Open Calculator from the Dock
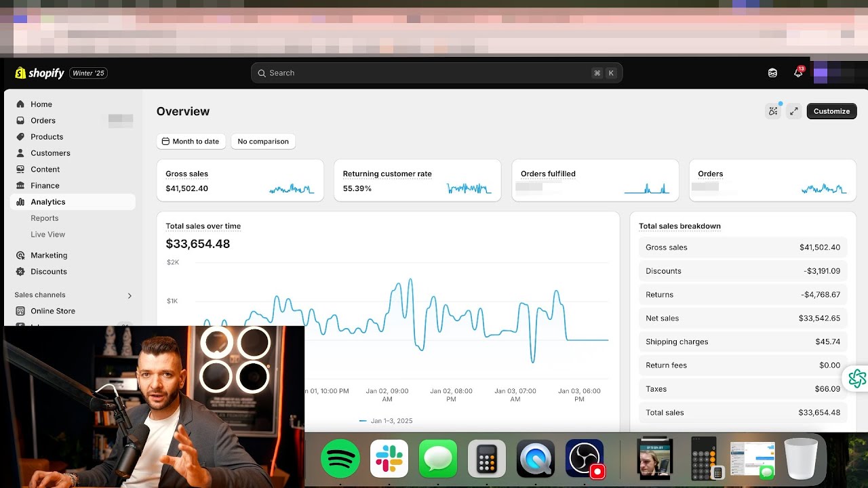 (x=487, y=459)
